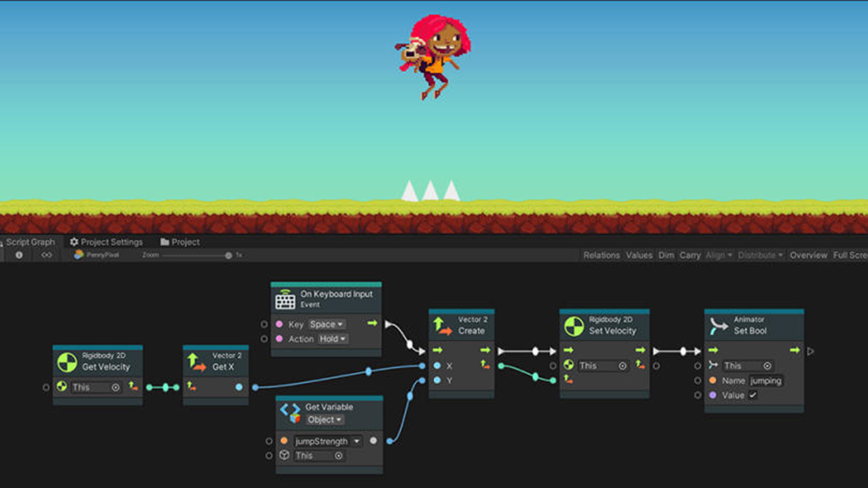Select the Get Velocity node title
The height and width of the screenshot is (488, 868).
(x=106, y=367)
